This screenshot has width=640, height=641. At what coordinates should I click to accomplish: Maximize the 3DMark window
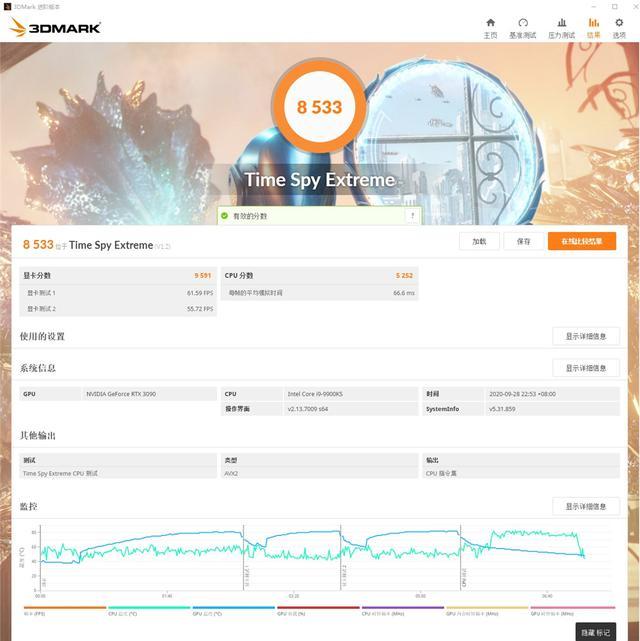(x=614, y=7)
